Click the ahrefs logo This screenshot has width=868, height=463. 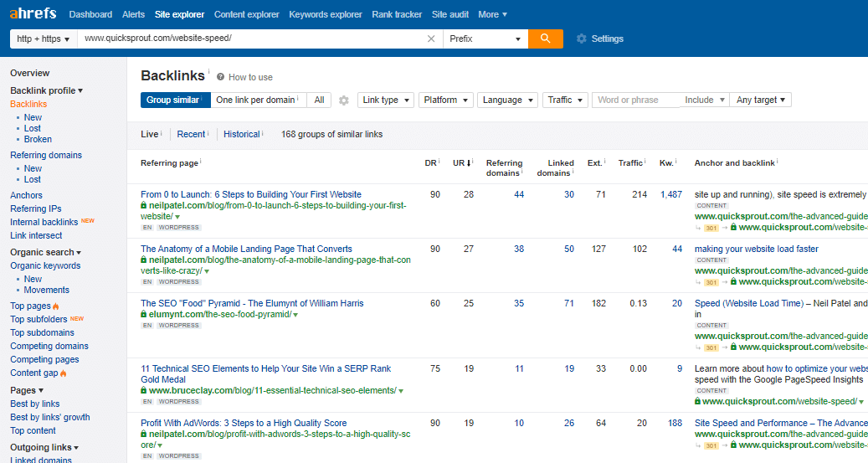pyautogui.click(x=33, y=13)
